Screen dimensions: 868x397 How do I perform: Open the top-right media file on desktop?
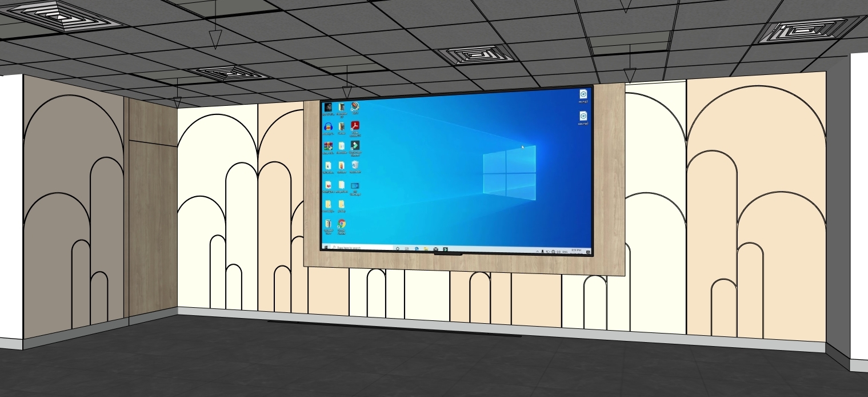583,94
